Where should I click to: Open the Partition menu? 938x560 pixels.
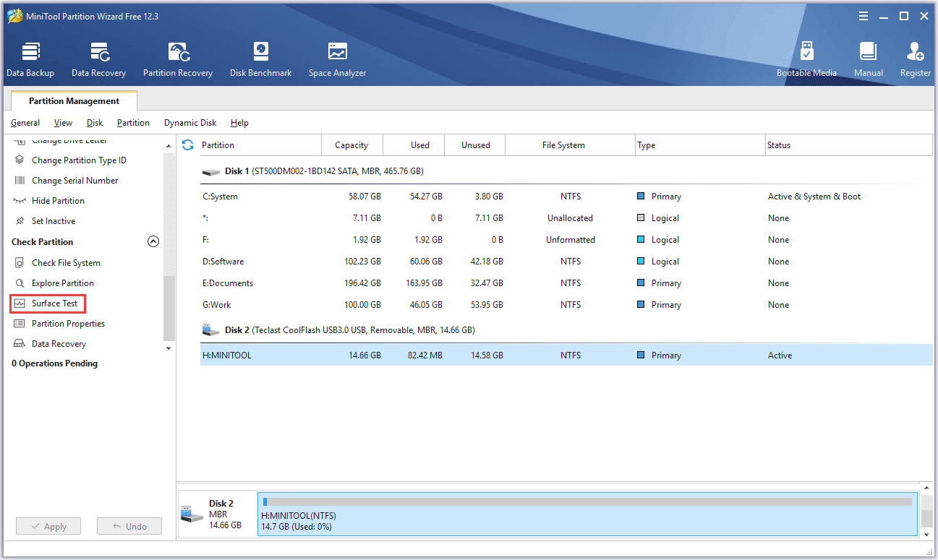point(133,123)
